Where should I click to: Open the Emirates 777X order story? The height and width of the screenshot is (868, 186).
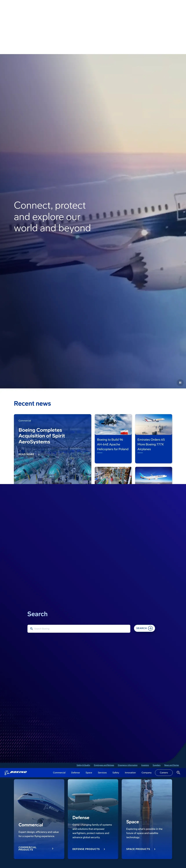coord(151,444)
